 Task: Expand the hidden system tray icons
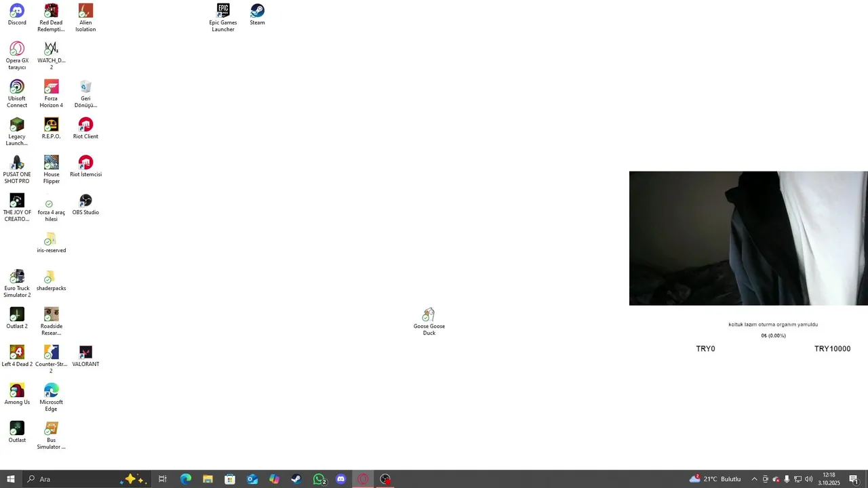pyautogui.click(x=754, y=479)
